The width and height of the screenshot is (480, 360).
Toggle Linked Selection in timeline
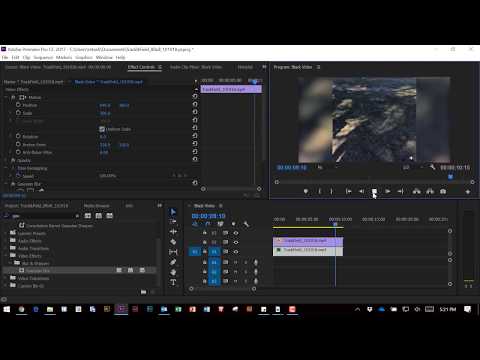pos(220,224)
